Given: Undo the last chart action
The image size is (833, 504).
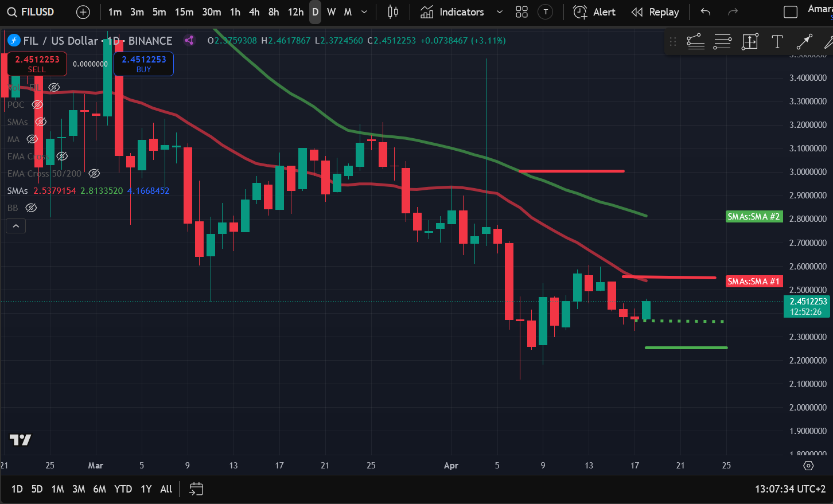Looking at the screenshot, I should click(x=706, y=12).
